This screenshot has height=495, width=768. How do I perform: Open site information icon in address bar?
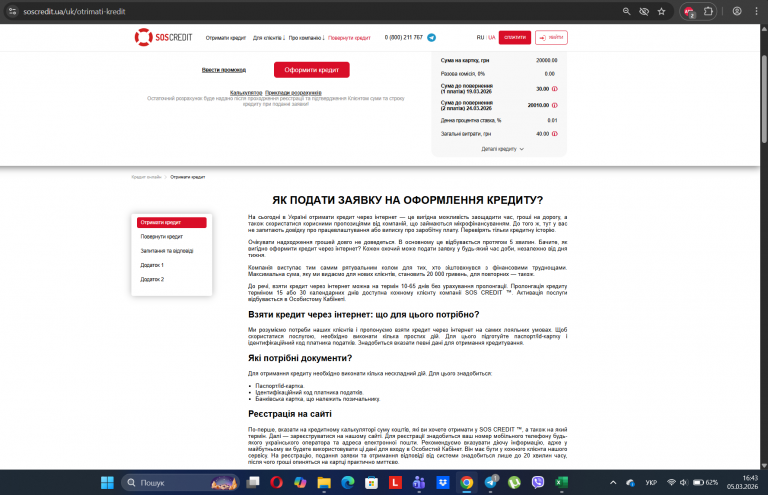point(12,11)
